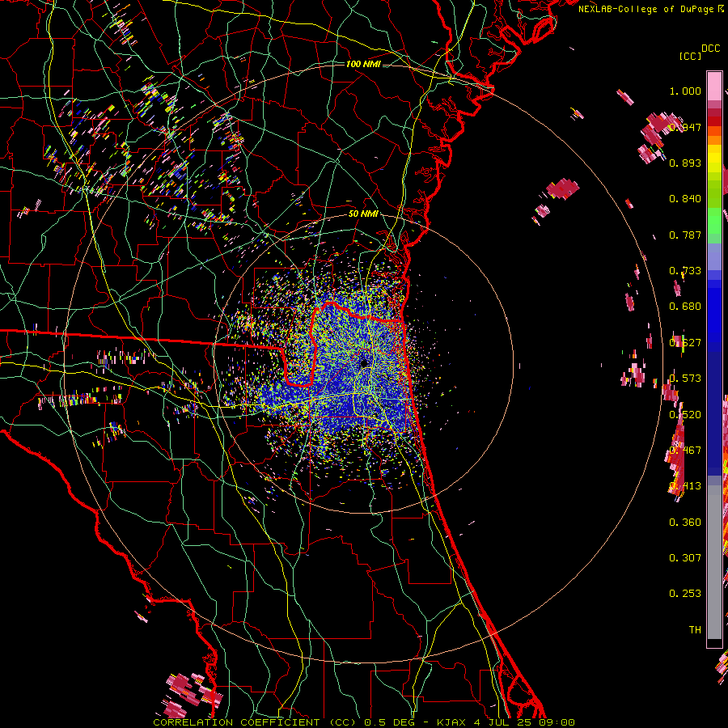The width and height of the screenshot is (728, 728).
Task: Click the 0.787 scale value
Action: tap(685, 235)
